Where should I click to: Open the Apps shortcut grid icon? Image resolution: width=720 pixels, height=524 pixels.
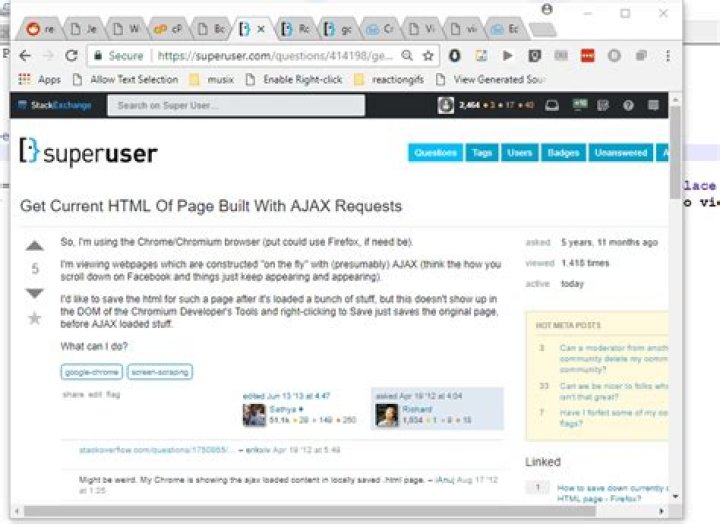(x=24, y=79)
